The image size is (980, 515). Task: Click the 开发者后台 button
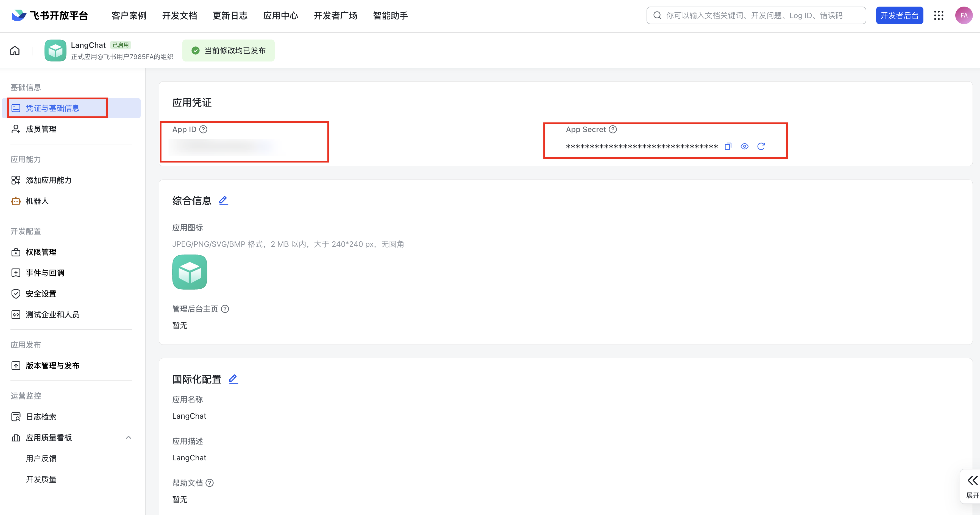pos(899,16)
